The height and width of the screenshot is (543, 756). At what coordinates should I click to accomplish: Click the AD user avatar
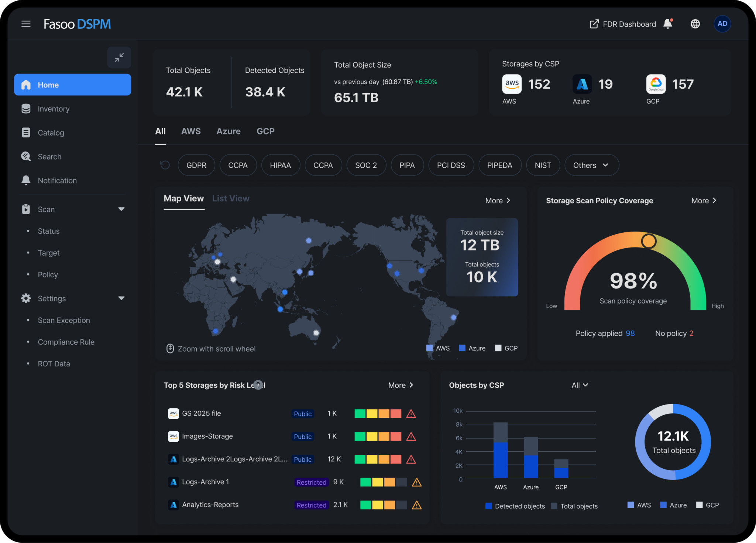click(722, 24)
